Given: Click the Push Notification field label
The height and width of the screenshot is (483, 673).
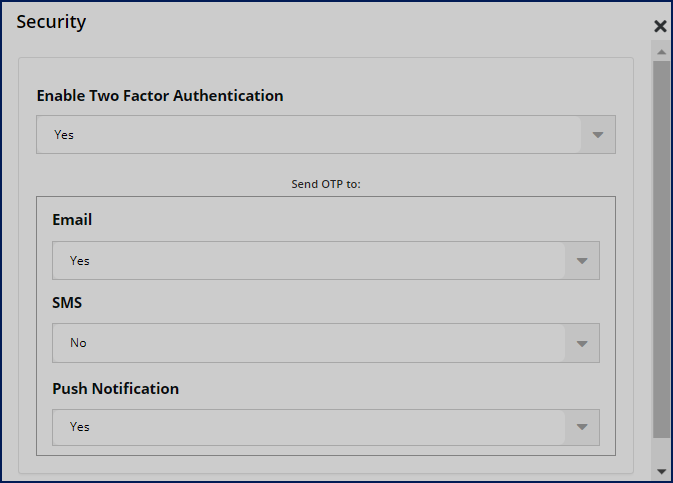Looking at the screenshot, I should (115, 388).
